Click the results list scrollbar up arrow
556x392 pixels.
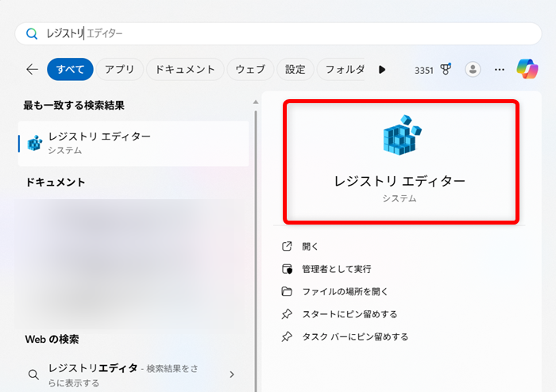click(256, 102)
